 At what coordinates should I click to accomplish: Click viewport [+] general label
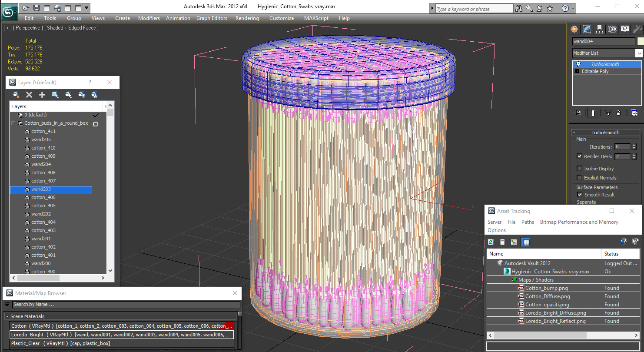point(7,28)
